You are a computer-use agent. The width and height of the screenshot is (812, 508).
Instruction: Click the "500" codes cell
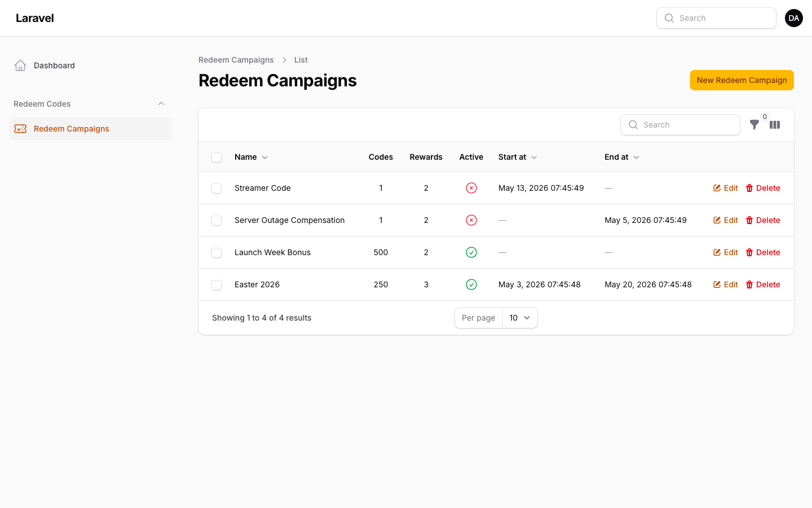point(381,252)
